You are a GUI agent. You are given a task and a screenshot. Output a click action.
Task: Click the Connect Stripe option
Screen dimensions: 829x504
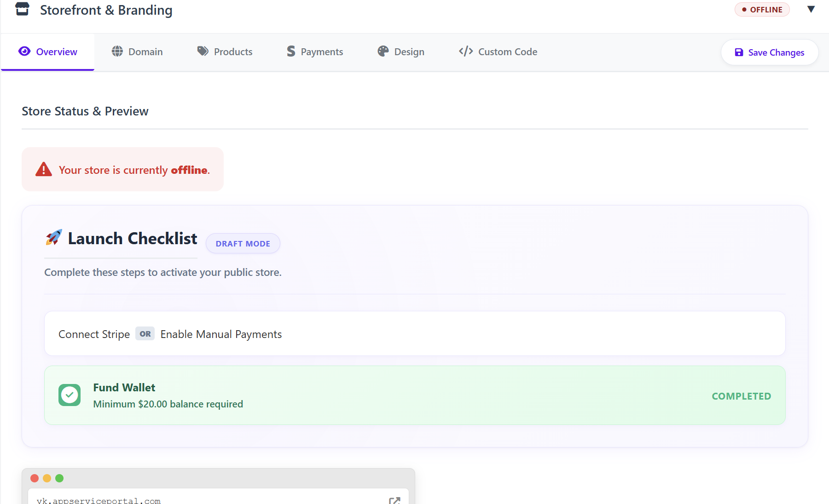[94, 334]
